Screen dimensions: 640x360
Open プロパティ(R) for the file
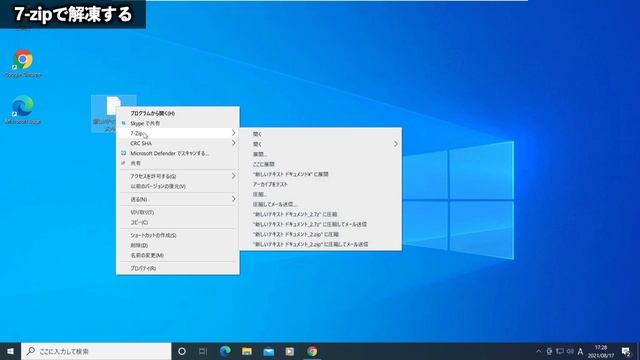pos(178,268)
